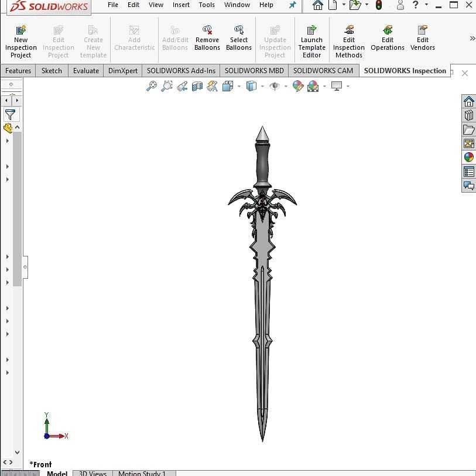The width and height of the screenshot is (476, 476).
Task: Click View Settings monitor icon
Action: coord(337,86)
